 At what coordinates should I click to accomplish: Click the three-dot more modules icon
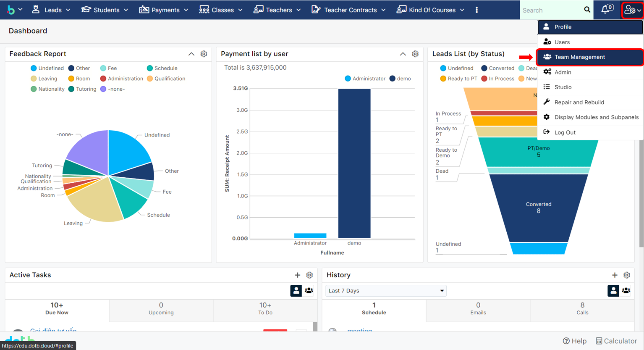pos(476,10)
